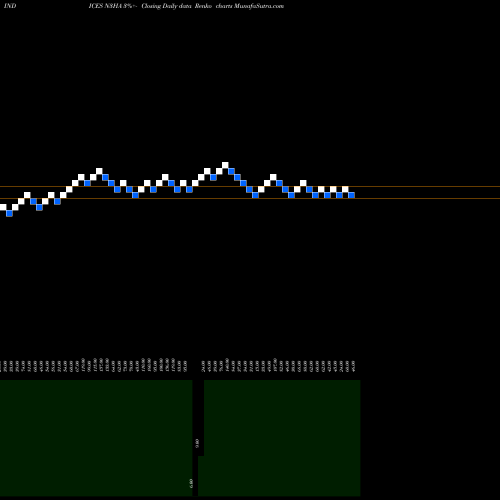
Task: Select the right green volume block
Action: coord(282,438)
